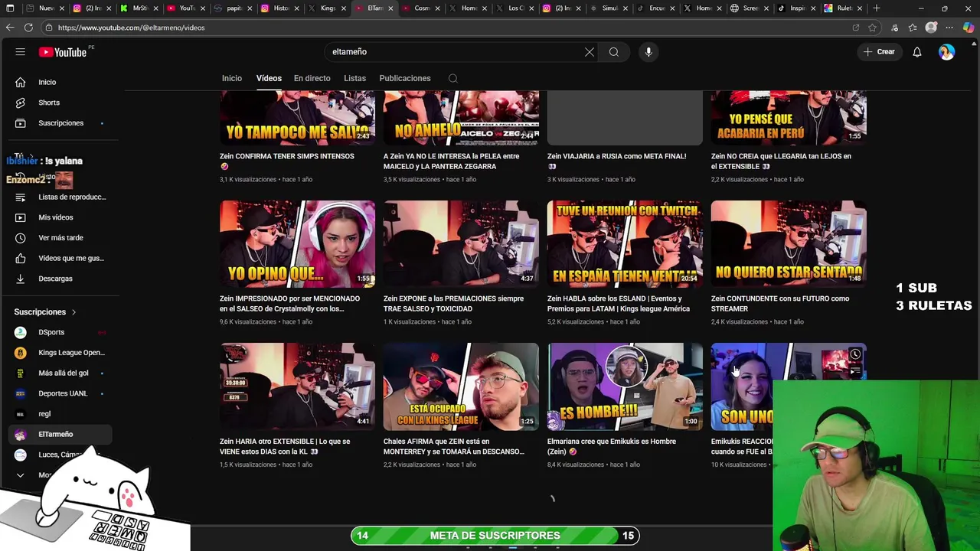Image resolution: width=980 pixels, height=551 pixels.
Task: Open title Zein CONFIRMA TENER SIMPS INTENSOS
Action: point(287,161)
